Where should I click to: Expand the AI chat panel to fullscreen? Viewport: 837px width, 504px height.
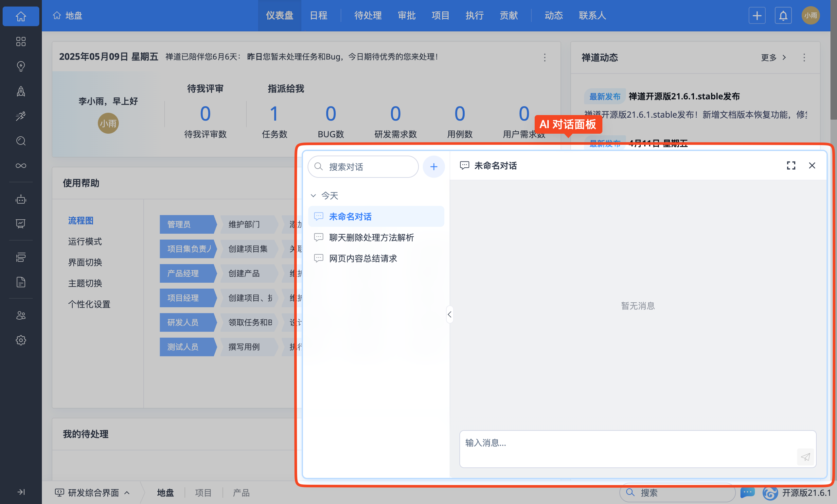tap(791, 166)
